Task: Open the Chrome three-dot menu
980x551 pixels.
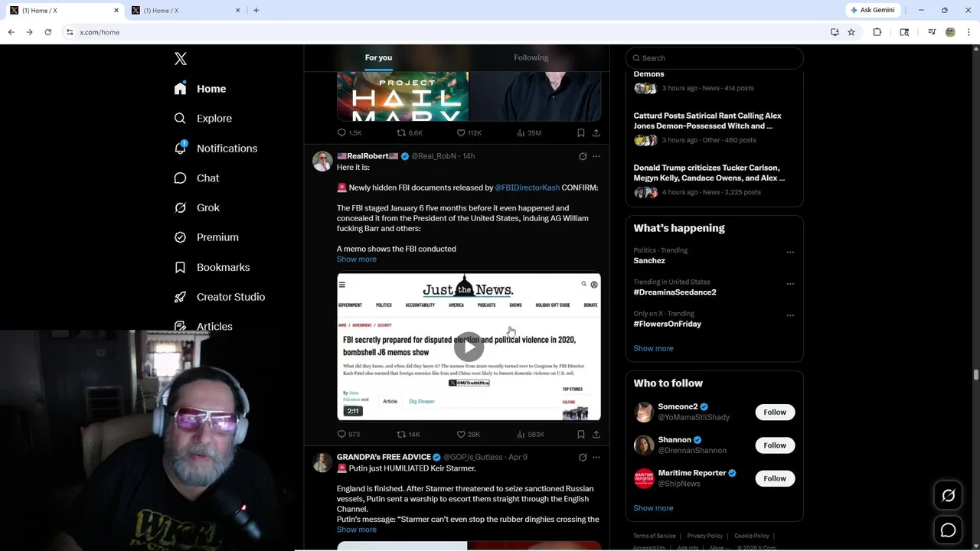Action: tap(969, 32)
